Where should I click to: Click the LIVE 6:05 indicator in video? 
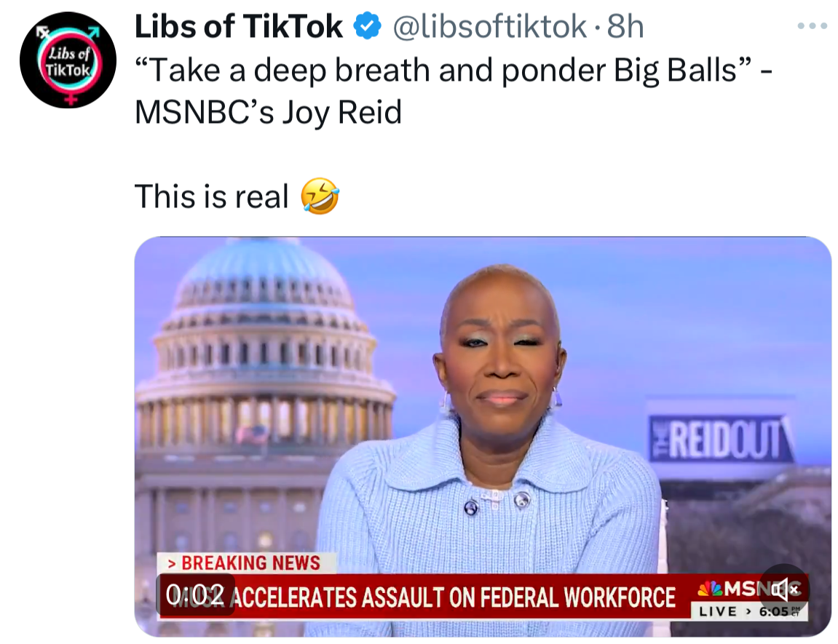point(749,611)
